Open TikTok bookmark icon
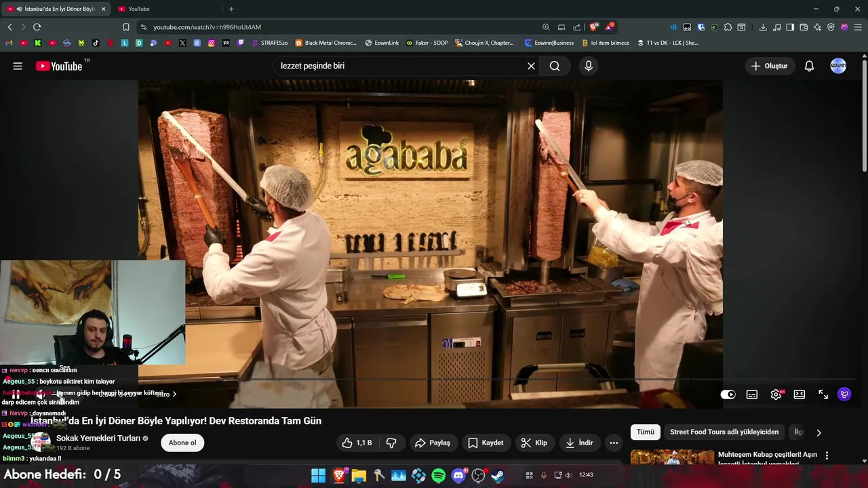The height and width of the screenshot is (488, 868). 96,43
